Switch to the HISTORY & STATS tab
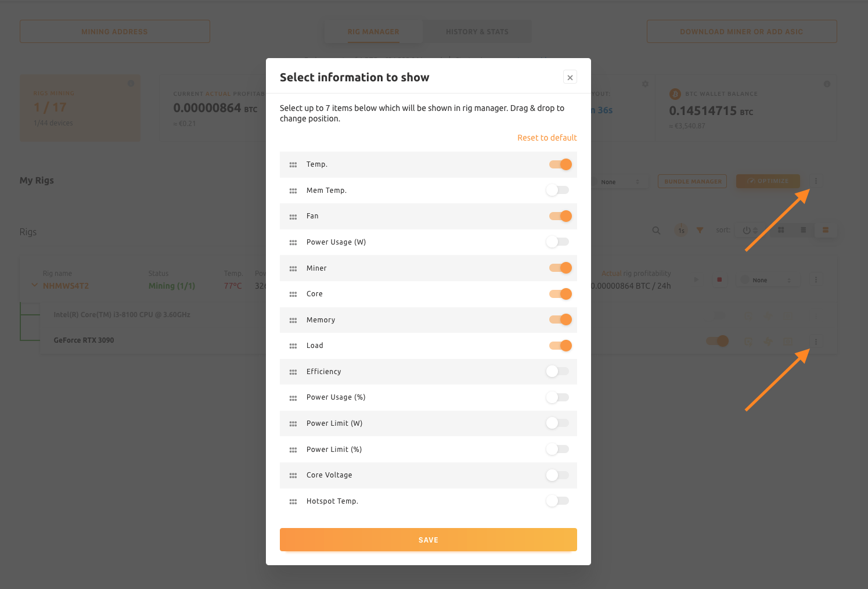This screenshot has height=589, width=868. coord(477,31)
